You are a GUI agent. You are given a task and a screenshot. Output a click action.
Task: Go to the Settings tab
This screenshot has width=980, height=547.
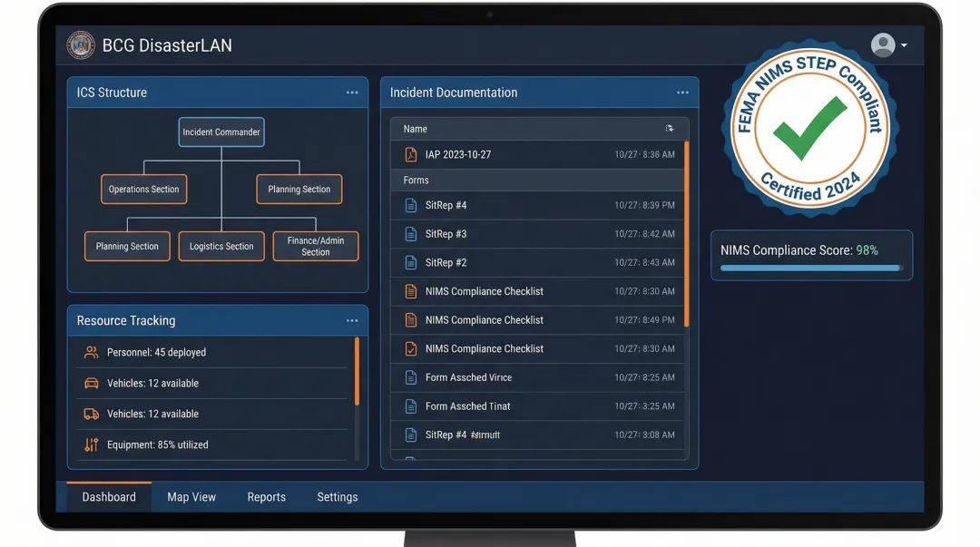tap(338, 497)
